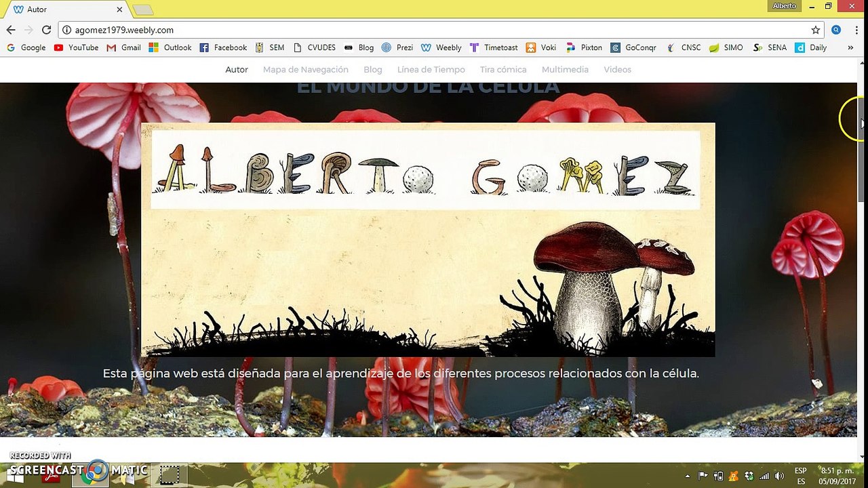Viewport: 868px width, 488px height.
Task: Click the Alberto profile button in Chrome
Action: tap(785, 6)
